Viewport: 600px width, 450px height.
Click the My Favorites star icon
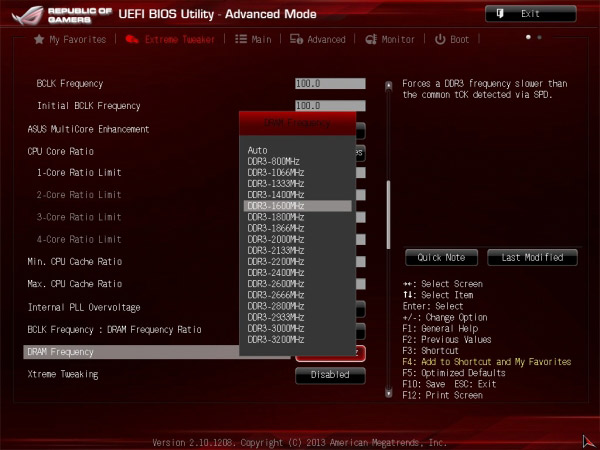(39, 39)
